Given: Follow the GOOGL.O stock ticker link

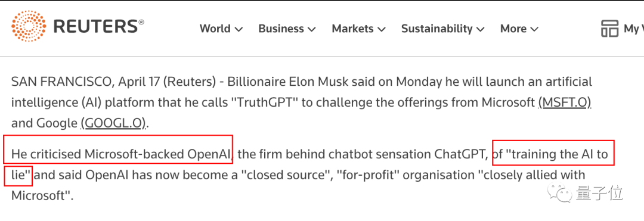Looking at the screenshot, I should pyautogui.click(x=113, y=123).
